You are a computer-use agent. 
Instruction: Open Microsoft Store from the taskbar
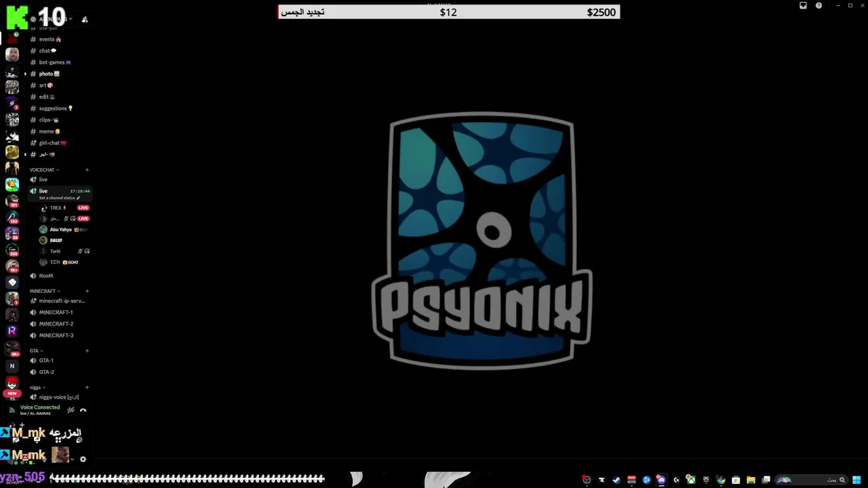click(736, 480)
